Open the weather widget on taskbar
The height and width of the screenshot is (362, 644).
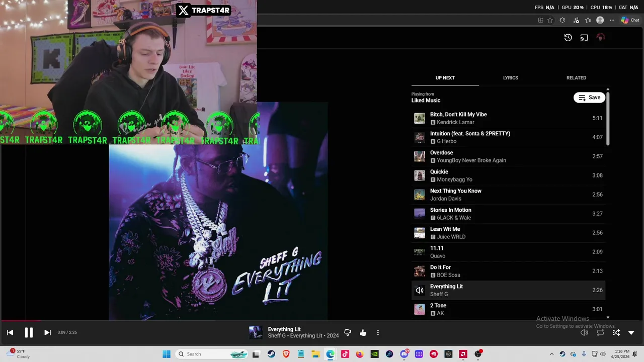pyautogui.click(x=19, y=354)
